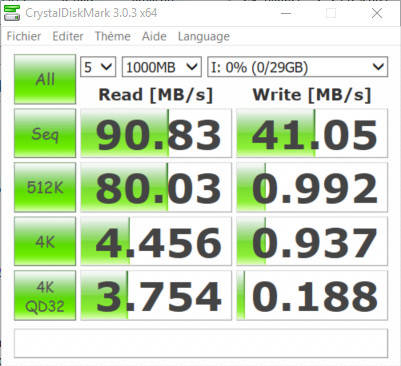Image resolution: width=401 pixels, height=366 pixels.
Task: Click the Seq read result 90.83
Action: [x=156, y=133]
